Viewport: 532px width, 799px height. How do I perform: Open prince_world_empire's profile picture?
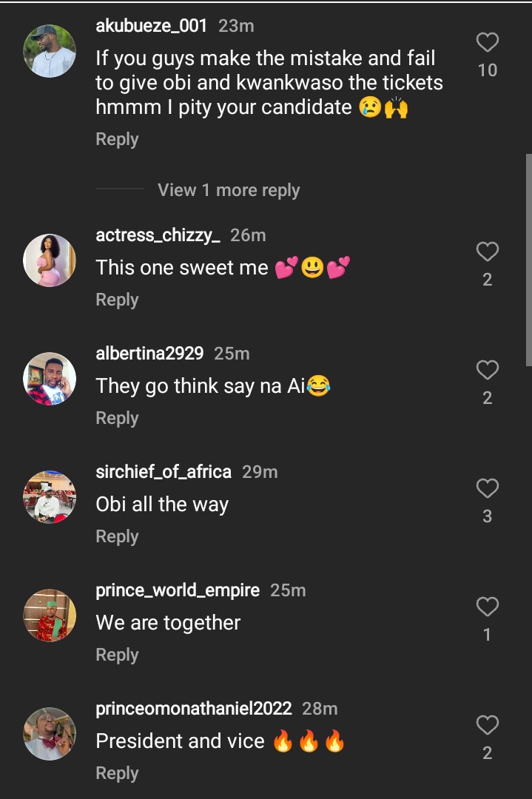(x=50, y=616)
